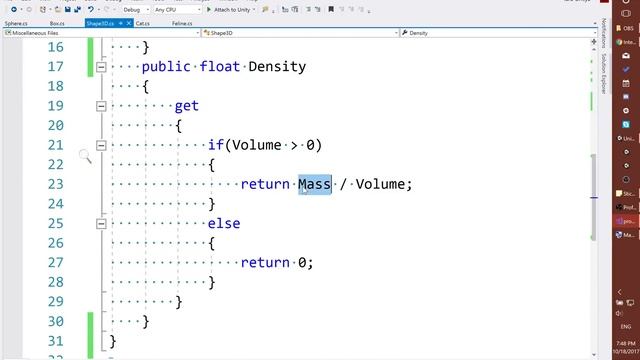Viewport: 640px width, 360px height.
Task: Click the Decrease Indent icon
Action: [309, 9]
